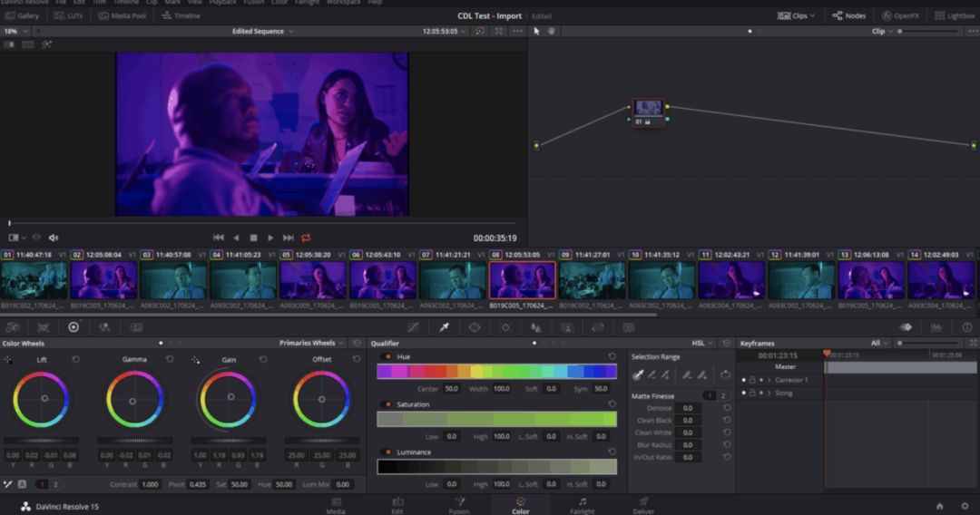Toggle the Nodes panel button
This screenshot has width=980, height=515.
tap(848, 15)
